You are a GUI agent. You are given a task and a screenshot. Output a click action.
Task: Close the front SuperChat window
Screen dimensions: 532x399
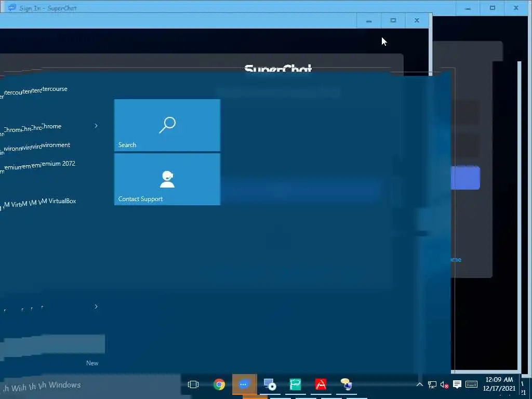417,21
